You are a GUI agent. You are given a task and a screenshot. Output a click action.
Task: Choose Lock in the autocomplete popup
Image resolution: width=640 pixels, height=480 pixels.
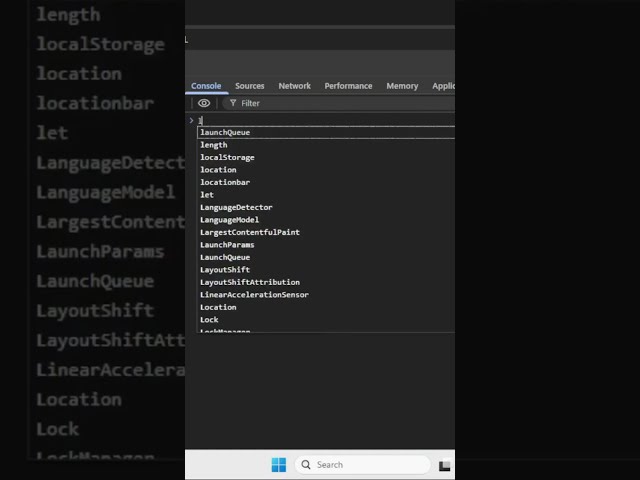[x=326, y=320]
